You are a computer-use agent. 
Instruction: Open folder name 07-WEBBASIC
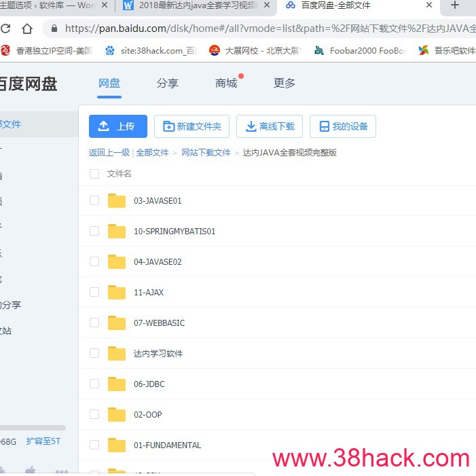click(x=159, y=323)
